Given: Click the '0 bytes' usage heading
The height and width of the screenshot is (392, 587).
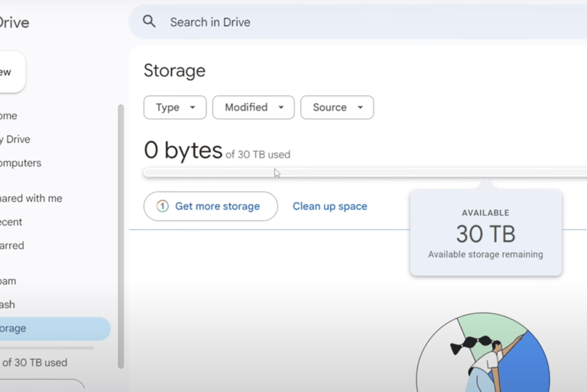Looking at the screenshot, I should click(x=183, y=150).
